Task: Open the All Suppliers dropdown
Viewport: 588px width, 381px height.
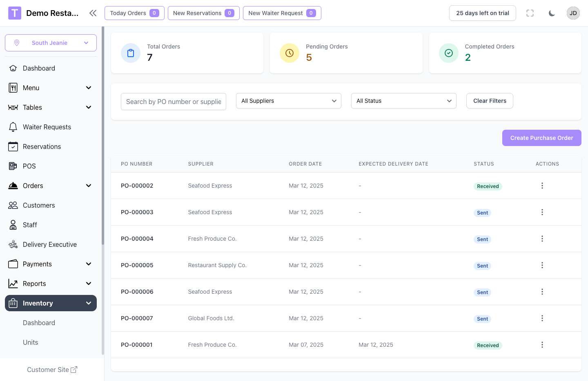Action: tap(288, 101)
